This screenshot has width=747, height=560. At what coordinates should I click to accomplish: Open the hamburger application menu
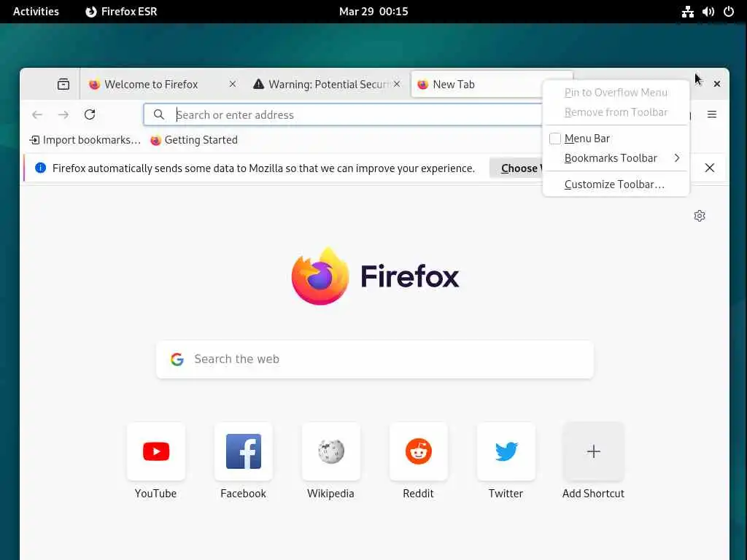coord(712,114)
